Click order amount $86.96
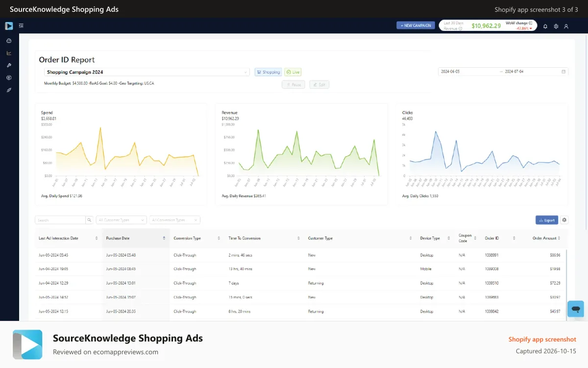The image size is (588, 368). [x=556, y=255]
